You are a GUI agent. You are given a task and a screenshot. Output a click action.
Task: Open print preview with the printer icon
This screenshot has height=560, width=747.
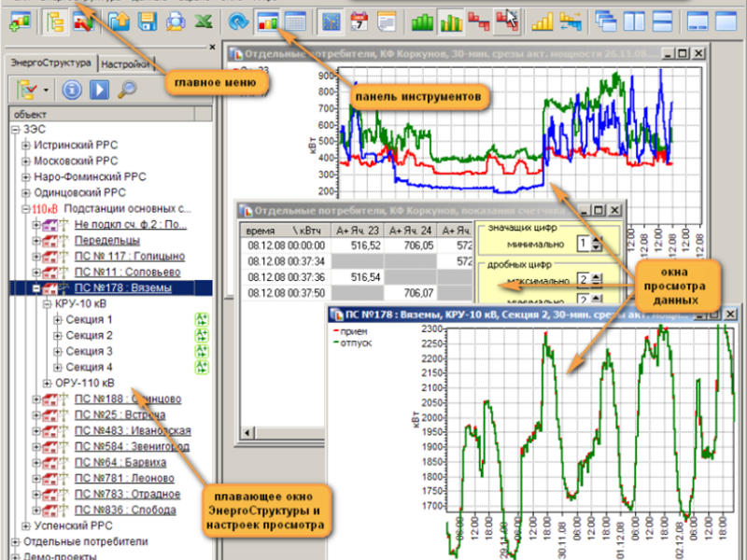coord(176,21)
